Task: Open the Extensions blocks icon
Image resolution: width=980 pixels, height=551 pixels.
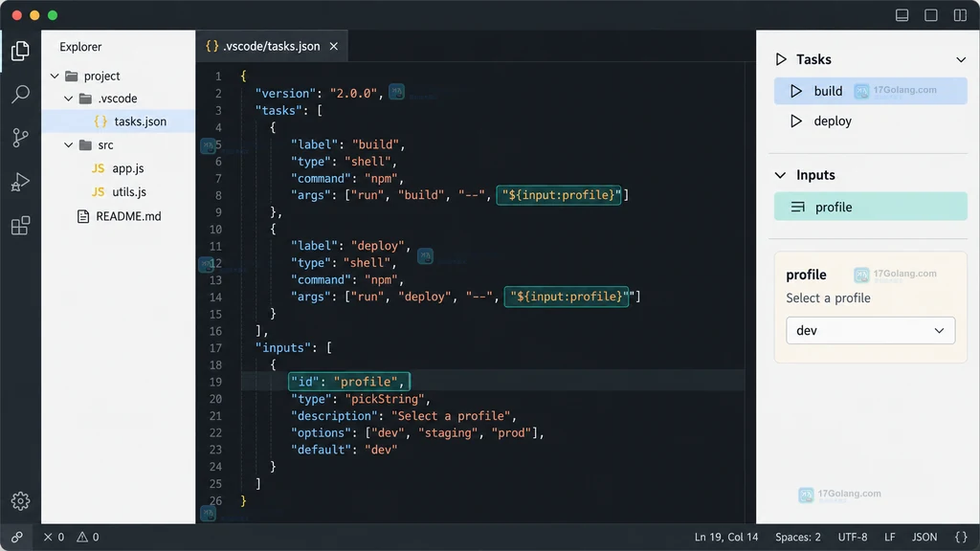Action: click(x=20, y=226)
